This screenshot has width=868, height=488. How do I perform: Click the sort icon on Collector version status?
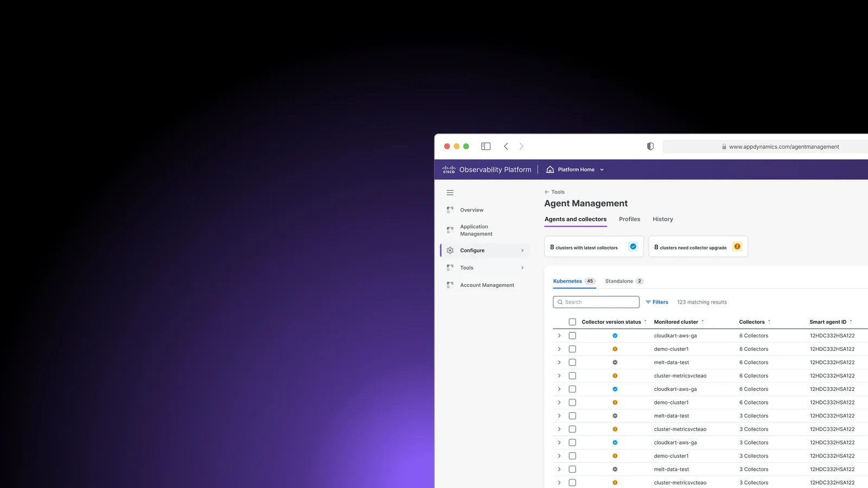pyautogui.click(x=645, y=322)
